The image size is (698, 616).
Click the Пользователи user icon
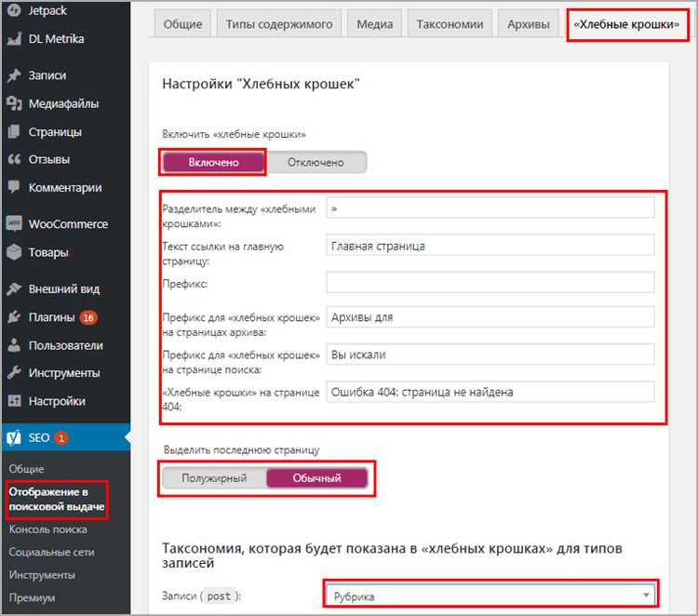click(x=14, y=345)
